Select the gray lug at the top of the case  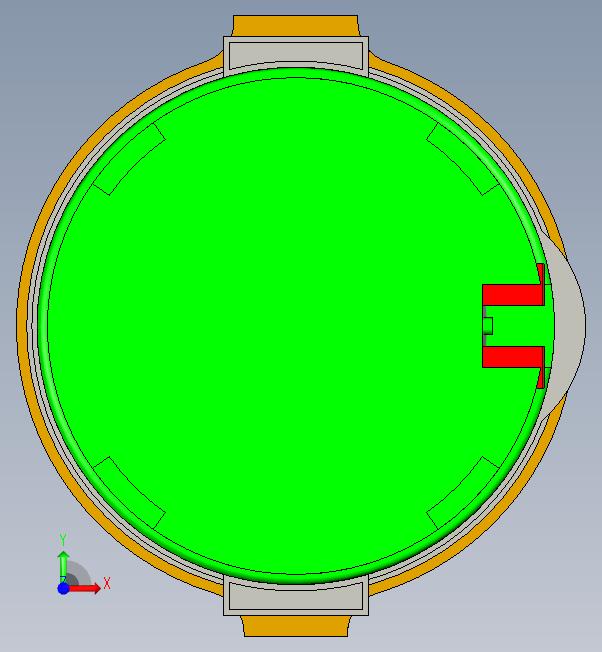(x=296, y=52)
